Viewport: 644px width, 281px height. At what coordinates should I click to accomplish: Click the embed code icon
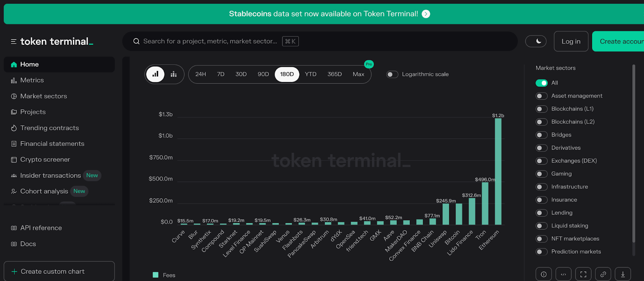coord(563,274)
